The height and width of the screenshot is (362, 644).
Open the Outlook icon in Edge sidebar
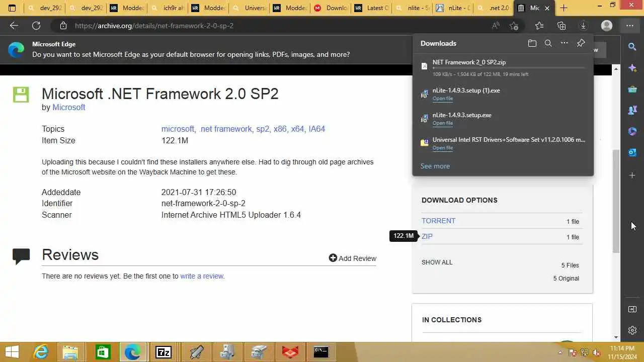(632, 152)
